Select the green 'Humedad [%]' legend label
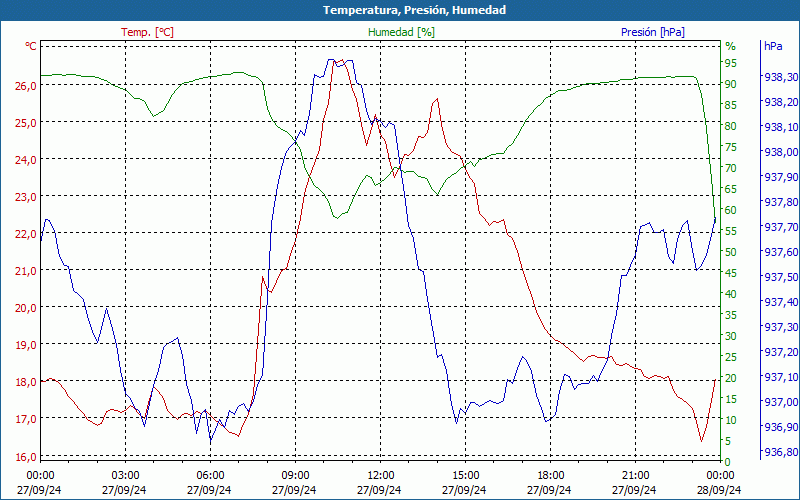 tap(401, 32)
